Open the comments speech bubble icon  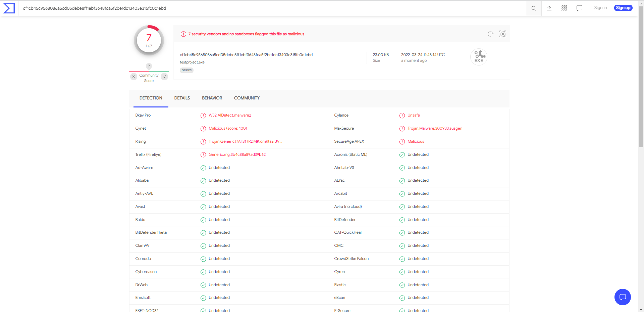pyautogui.click(x=579, y=8)
